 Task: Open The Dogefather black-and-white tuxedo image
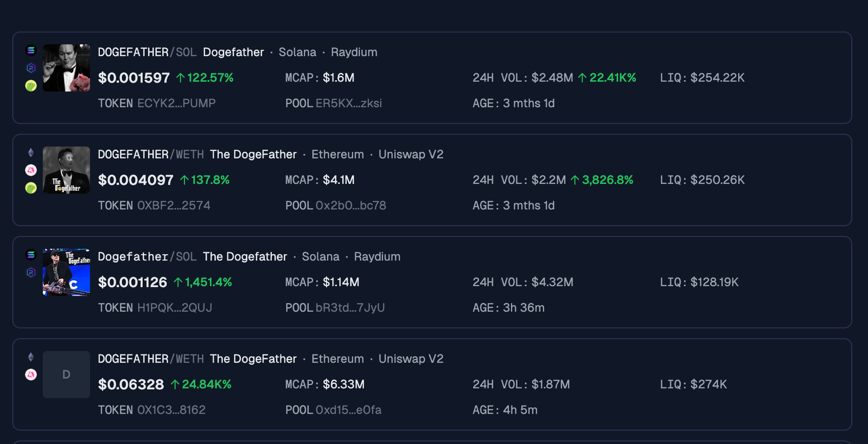point(66,170)
